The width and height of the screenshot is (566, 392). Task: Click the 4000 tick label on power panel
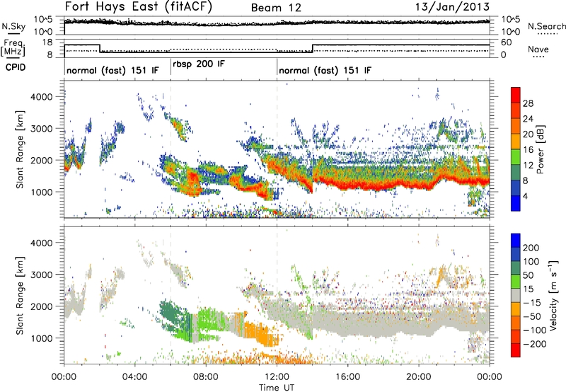(x=41, y=97)
